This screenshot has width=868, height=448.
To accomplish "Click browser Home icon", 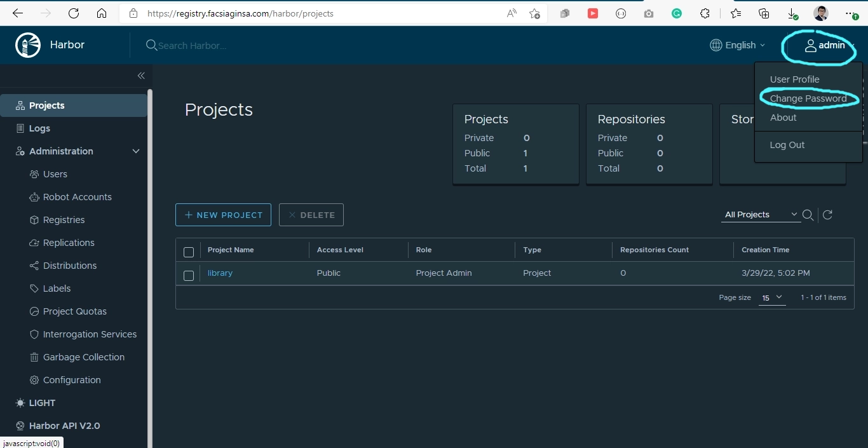I will [x=102, y=13].
